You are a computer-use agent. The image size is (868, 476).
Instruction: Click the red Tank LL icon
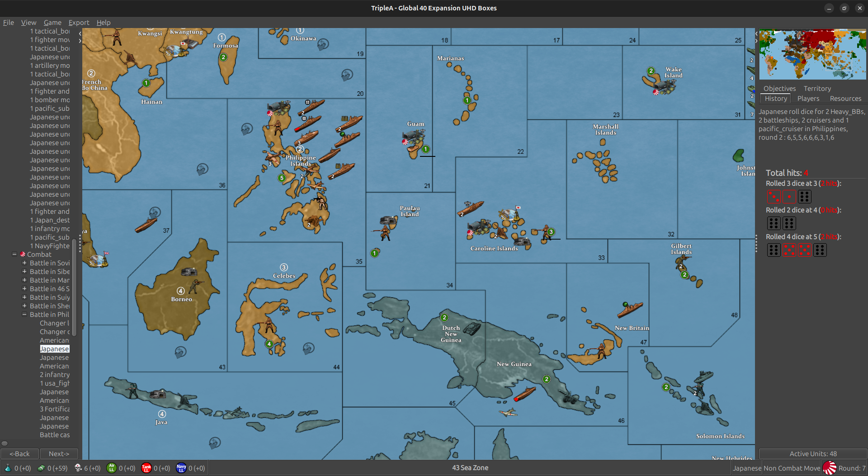(x=146, y=468)
